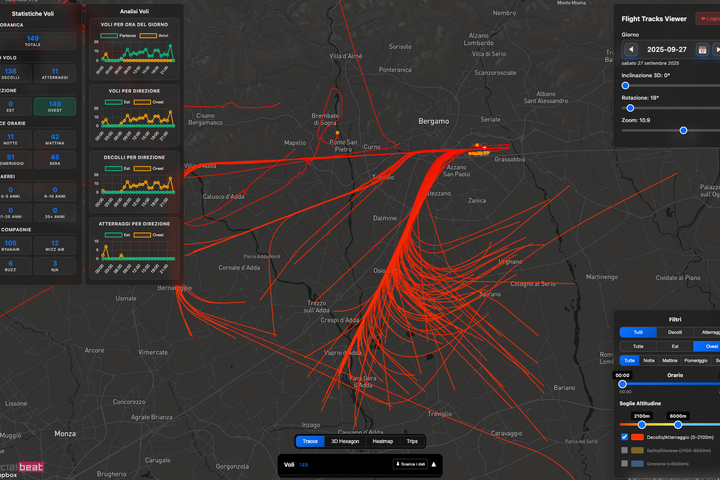Image resolution: width=720 pixels, height=480 pixels.
Task: Click the red Logout button
Action: point(710,18)
